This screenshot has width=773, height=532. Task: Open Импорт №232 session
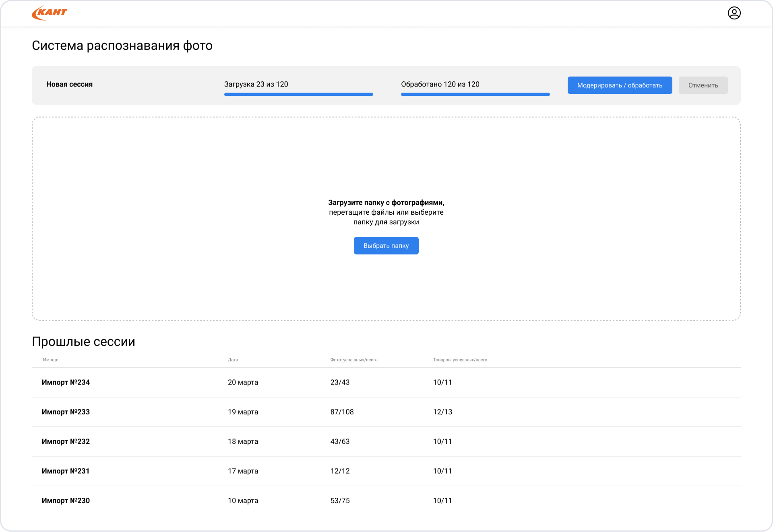[x=66, y=441]
